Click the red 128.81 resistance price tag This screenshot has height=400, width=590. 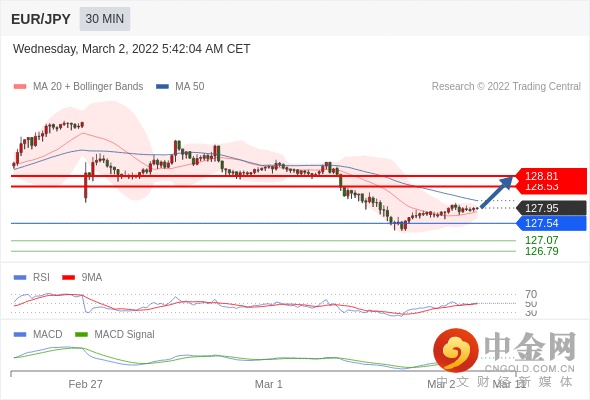point(551,176)
